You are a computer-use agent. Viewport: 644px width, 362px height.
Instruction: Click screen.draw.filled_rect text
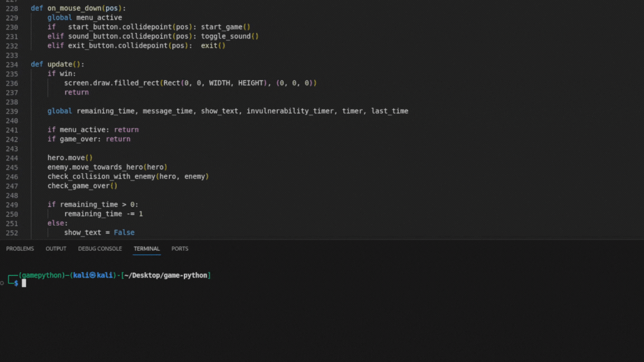[111, 83]
